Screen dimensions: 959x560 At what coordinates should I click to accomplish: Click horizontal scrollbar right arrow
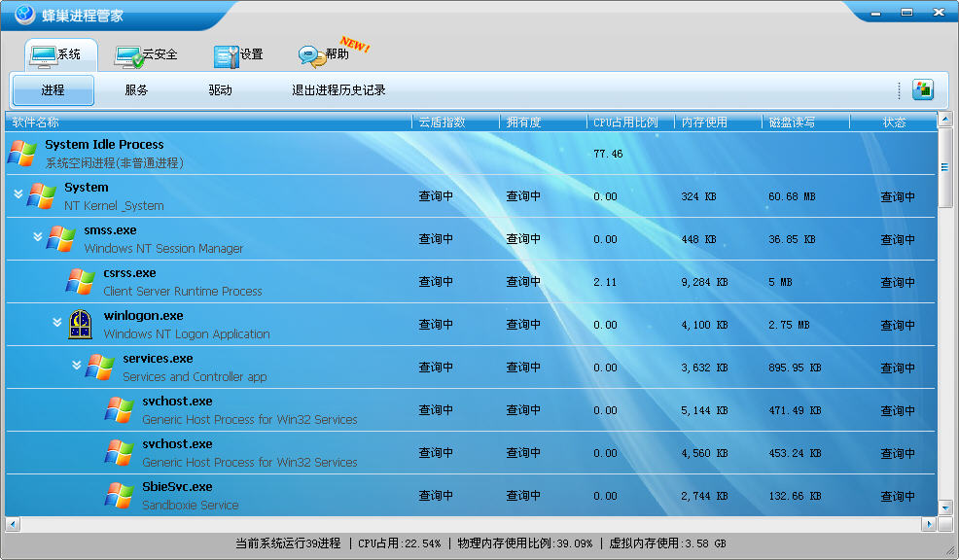tap(930, 524)
